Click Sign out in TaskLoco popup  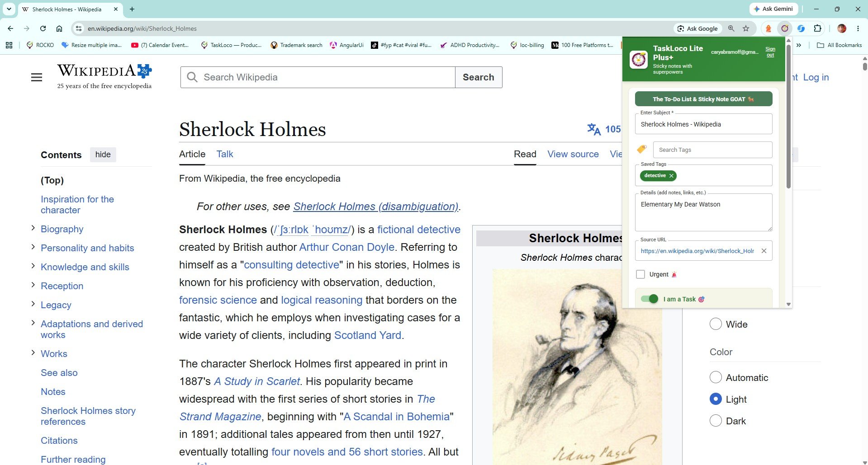click(x=770, y=52)
